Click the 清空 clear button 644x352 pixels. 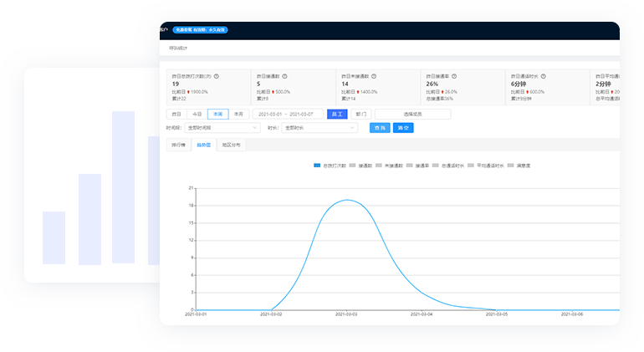tap(403, 128)
